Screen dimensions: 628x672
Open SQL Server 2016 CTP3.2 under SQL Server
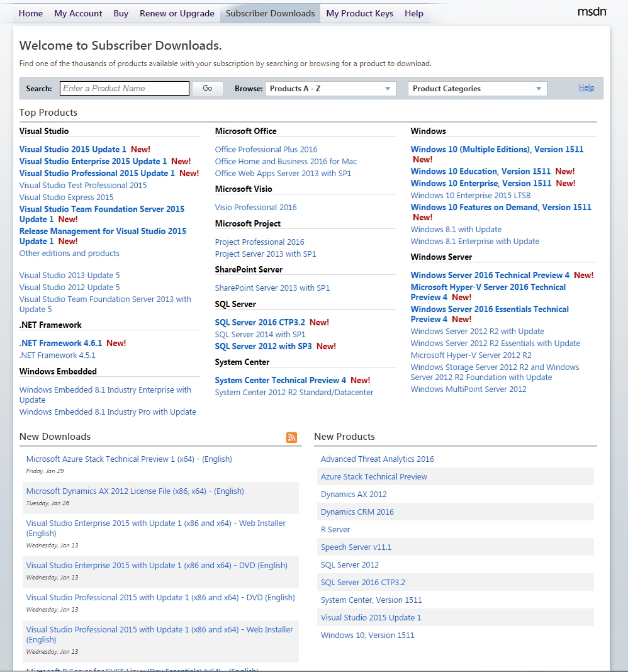[260, 322]
